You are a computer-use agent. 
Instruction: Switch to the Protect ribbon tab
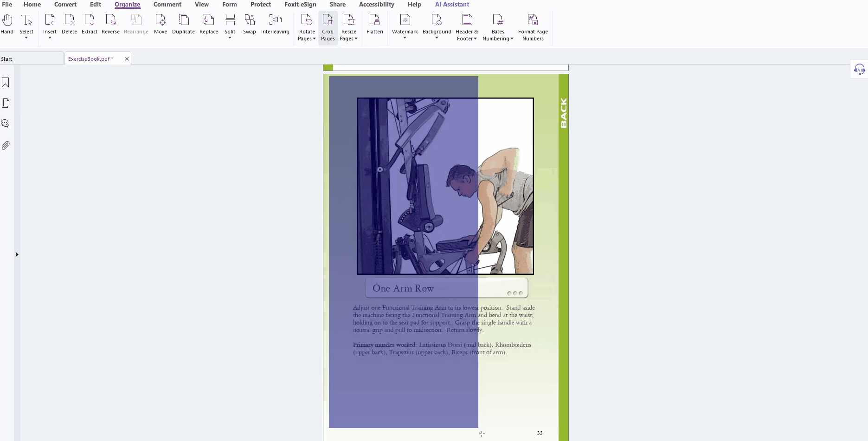pyautogui.click(x=261, y=4)
